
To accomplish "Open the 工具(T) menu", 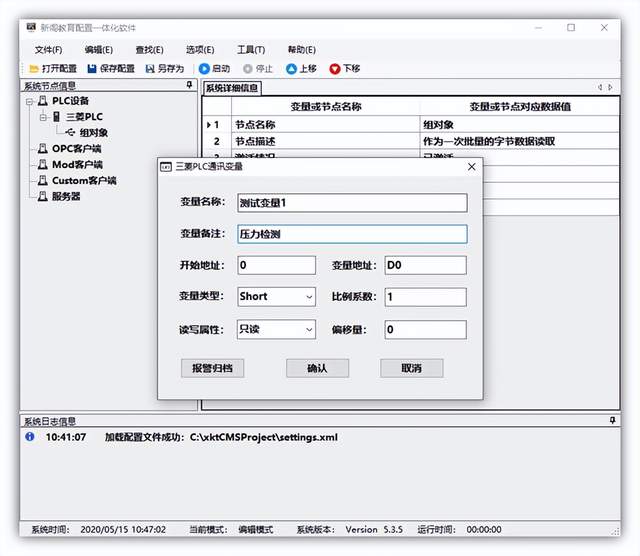I will pyautogui.click(x=250, y=50).
